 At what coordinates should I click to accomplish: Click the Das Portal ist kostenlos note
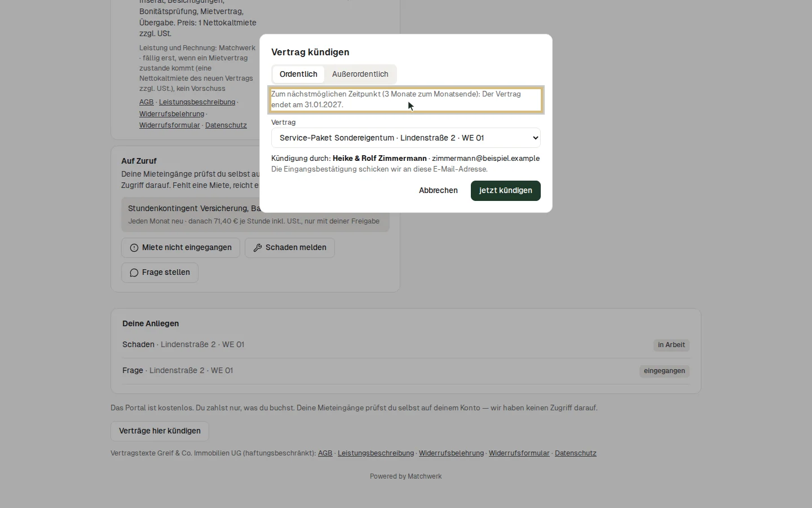click(x=354, y=408)
